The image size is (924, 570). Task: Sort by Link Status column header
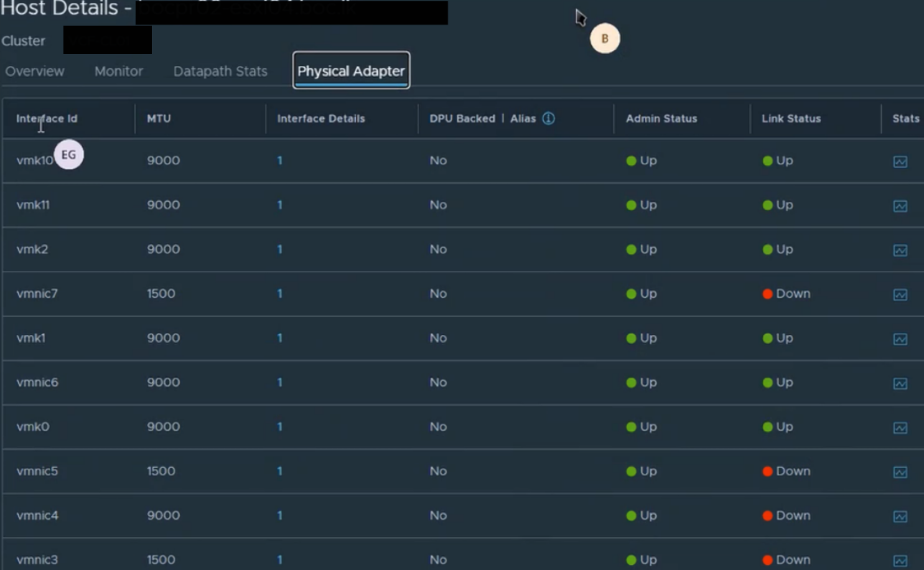coord(791,118)
